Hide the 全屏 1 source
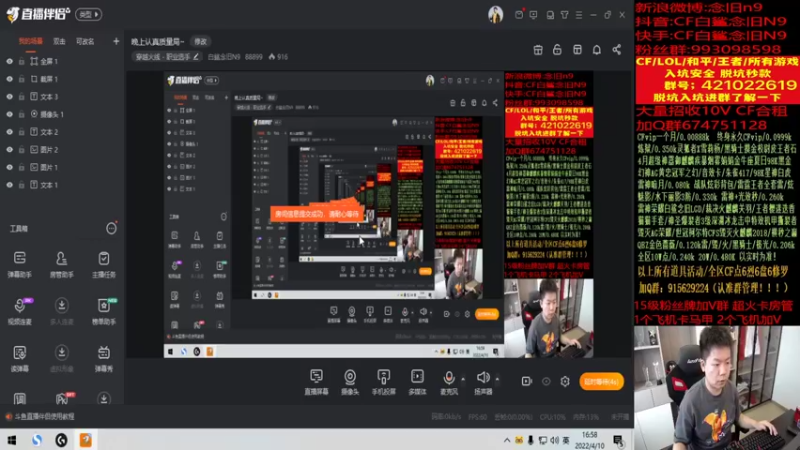This screenshot has height=450, width=800. (9, 61)
